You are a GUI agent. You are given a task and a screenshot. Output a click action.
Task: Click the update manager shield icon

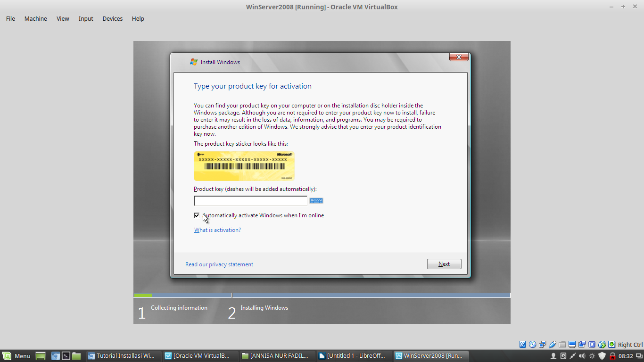coord(602,356)
